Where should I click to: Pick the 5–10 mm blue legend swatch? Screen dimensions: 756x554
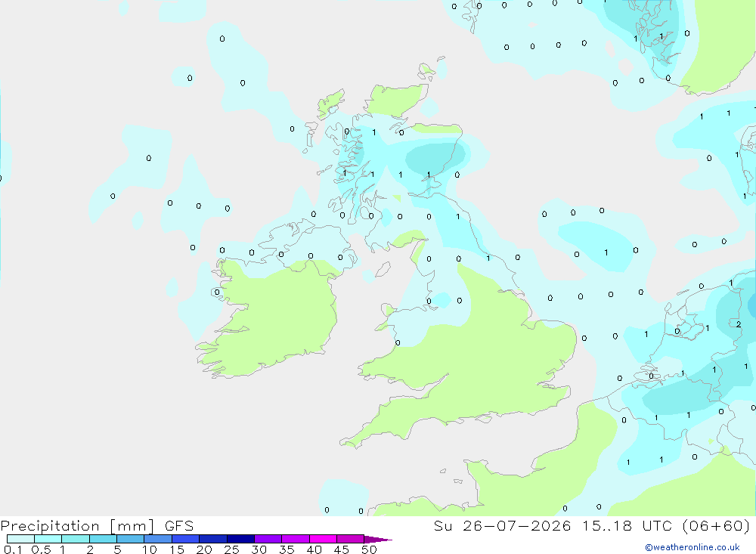pos(130,539)
